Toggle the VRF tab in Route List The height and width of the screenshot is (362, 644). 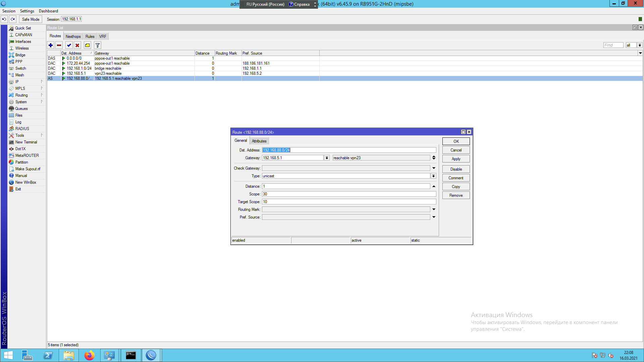click(x=102, y=36)
